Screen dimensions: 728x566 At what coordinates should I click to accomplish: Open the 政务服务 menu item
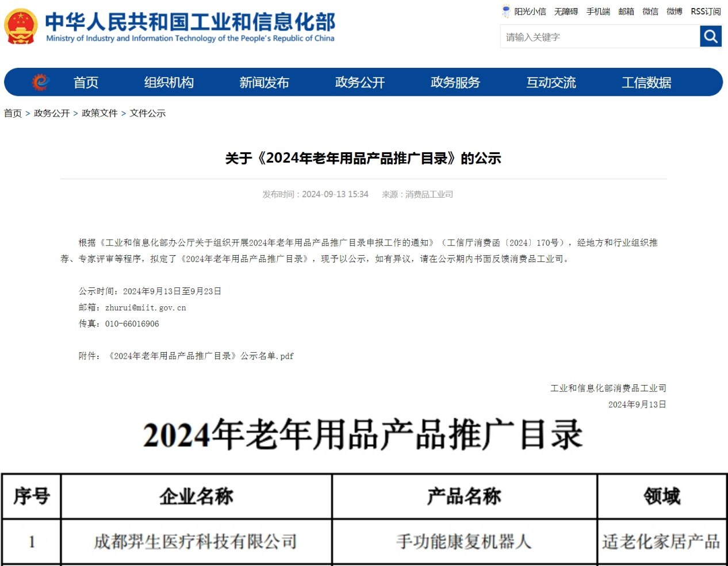tap(455, 82)
